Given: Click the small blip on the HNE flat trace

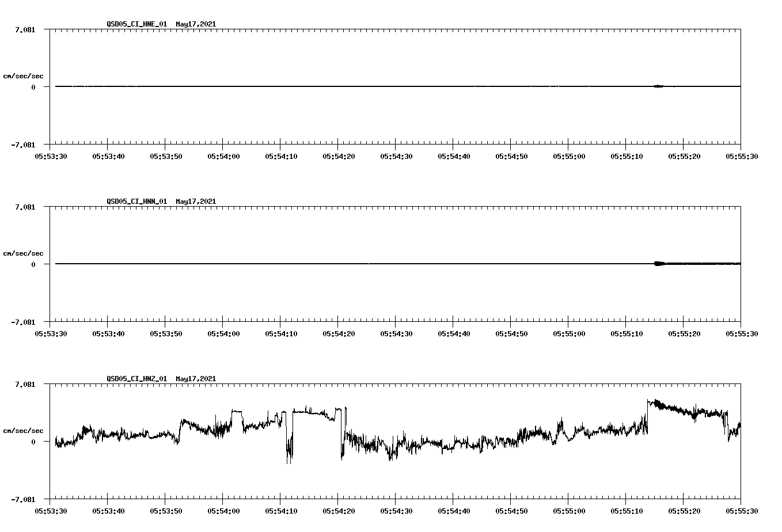Looking at the screenshot, I should [x=658, y=86].
